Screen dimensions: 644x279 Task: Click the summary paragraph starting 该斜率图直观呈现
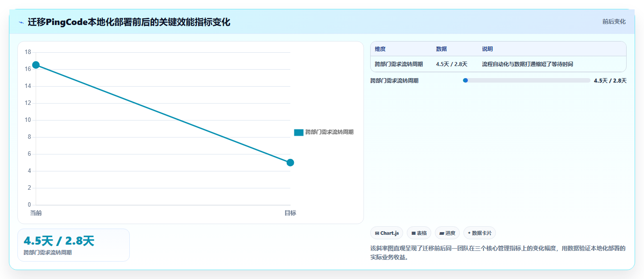[498, 253]
